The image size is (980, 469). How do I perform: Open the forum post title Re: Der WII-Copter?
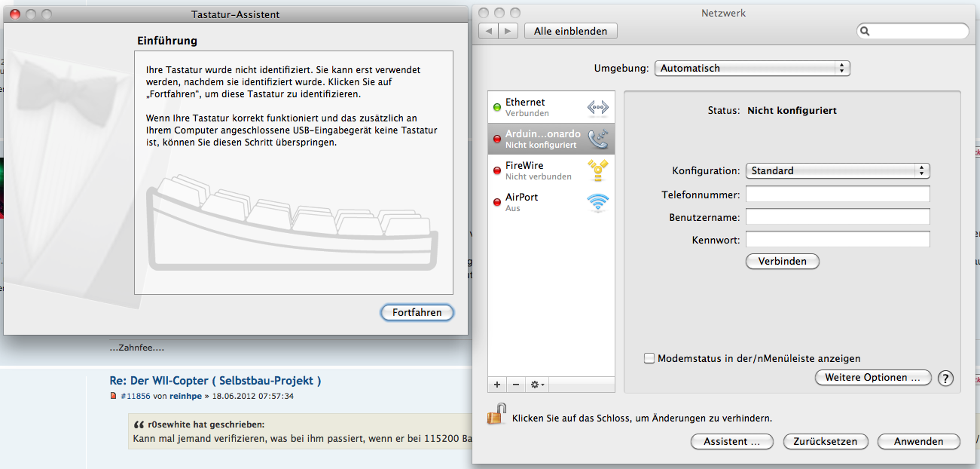click(215, 381)
